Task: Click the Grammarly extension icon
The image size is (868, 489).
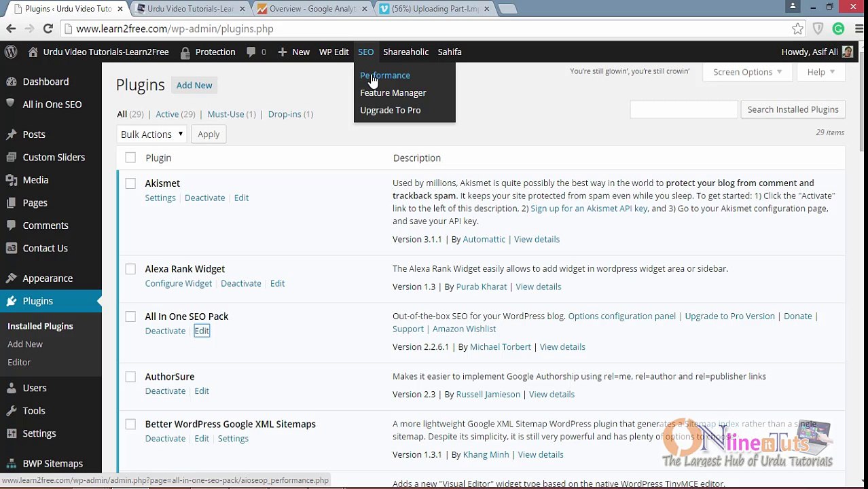Action: tap(839, 29)
